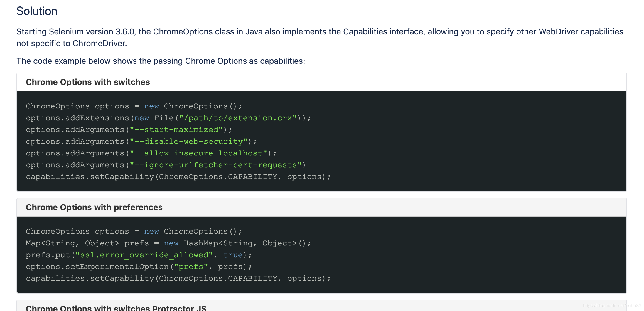The height and width of the screenshot is (311, 644).
Task: Click the true boolean literal in prefs.put
Action: click(233, 255)
